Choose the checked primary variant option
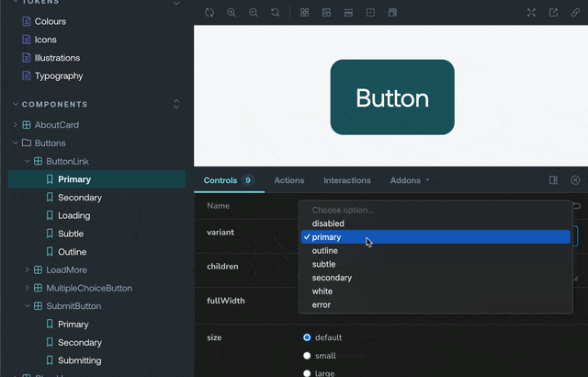The image size is (588, 377). [x=435, y=236]
